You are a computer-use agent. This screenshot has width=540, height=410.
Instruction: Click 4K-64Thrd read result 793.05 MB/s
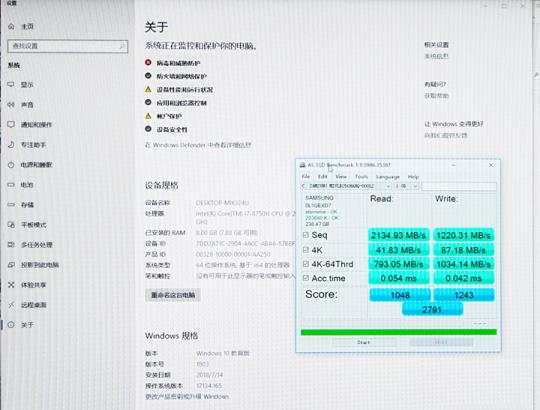point(398,264)
